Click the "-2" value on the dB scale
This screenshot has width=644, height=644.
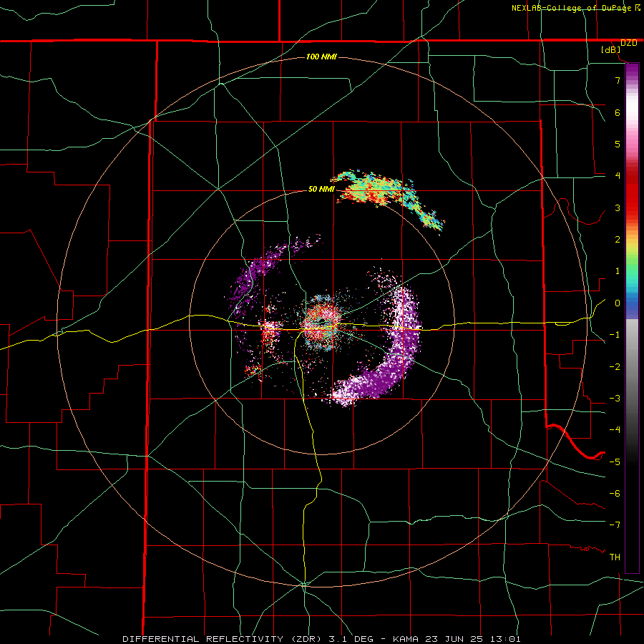pyautogui.click(x=615, y=367)
